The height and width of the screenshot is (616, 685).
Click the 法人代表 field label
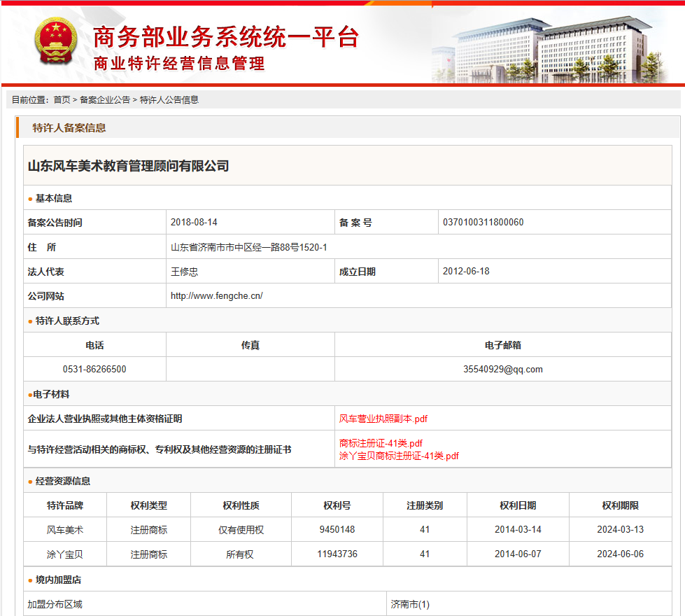click(x=46, y=272)
